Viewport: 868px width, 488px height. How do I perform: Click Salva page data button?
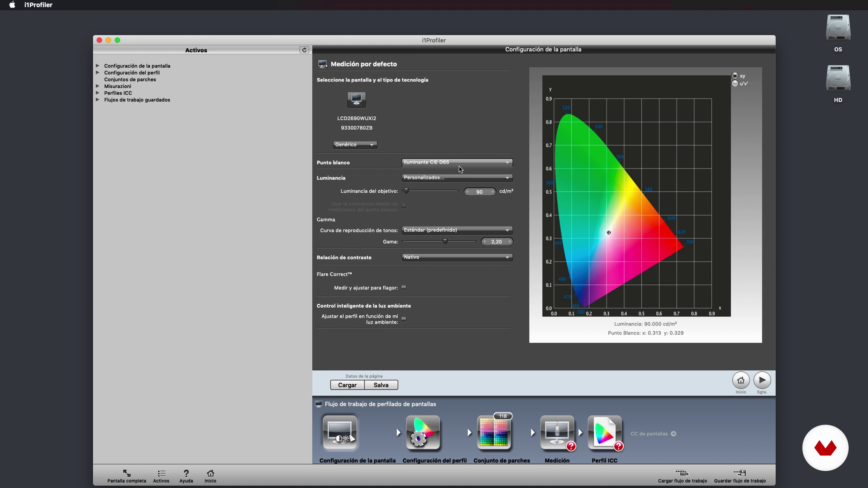point(381,385)
